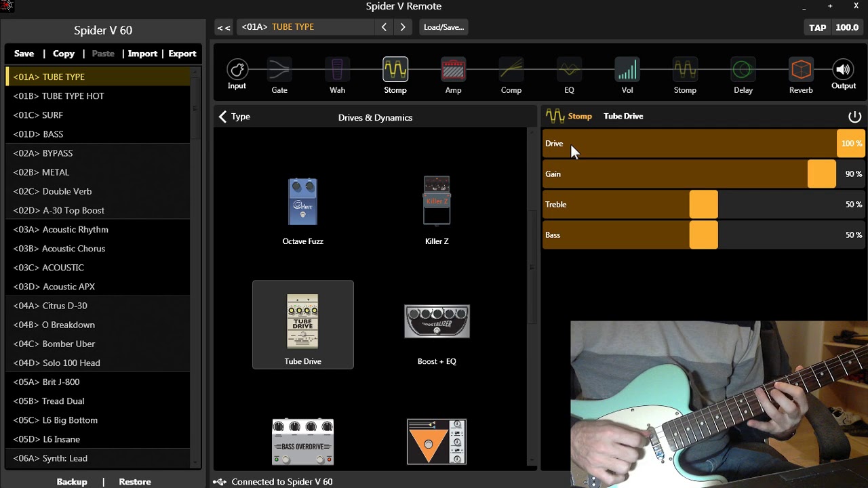Adjust the Gain slider
The width and height of the screenshot is (868, 488).
[704, 174]
